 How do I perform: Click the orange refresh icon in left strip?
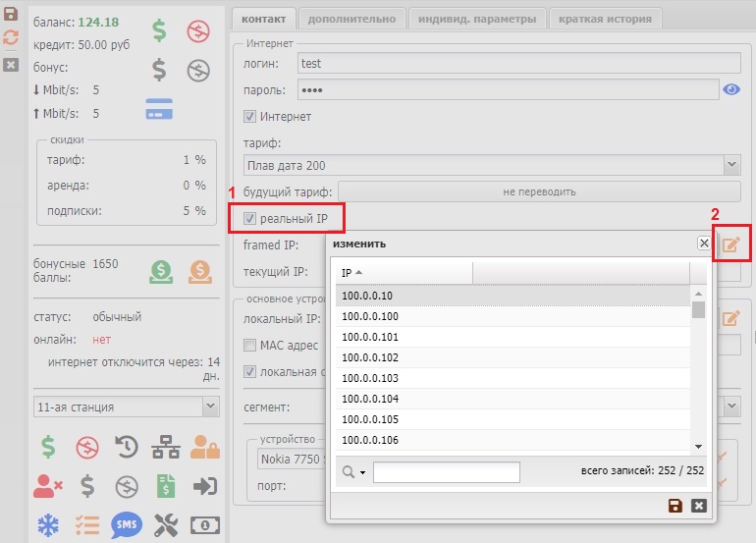[x=11, y=37]
